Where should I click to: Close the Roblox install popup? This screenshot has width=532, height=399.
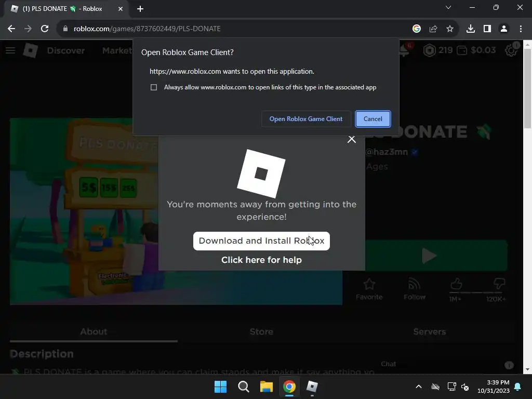(x=352, y=139)
